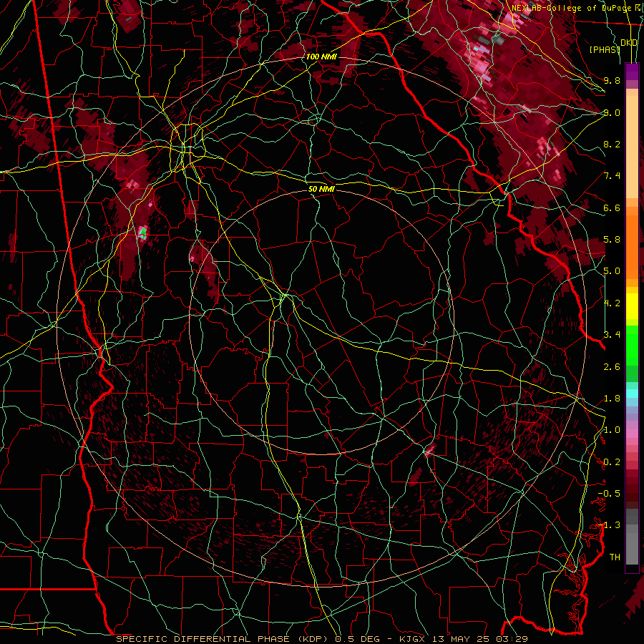
Task: Click the 4.2 legend value
Action: point(612,303)
